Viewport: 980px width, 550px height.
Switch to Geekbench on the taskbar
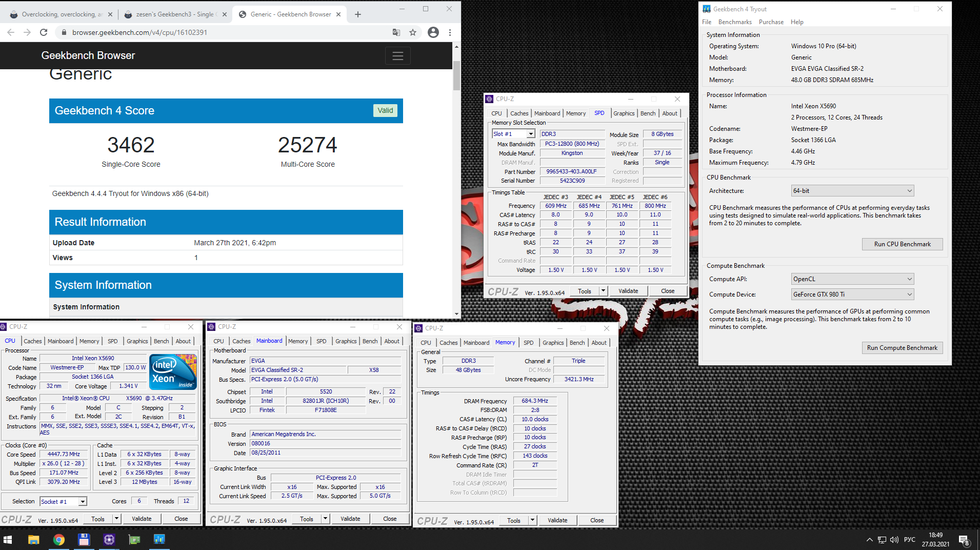(159, 539)
